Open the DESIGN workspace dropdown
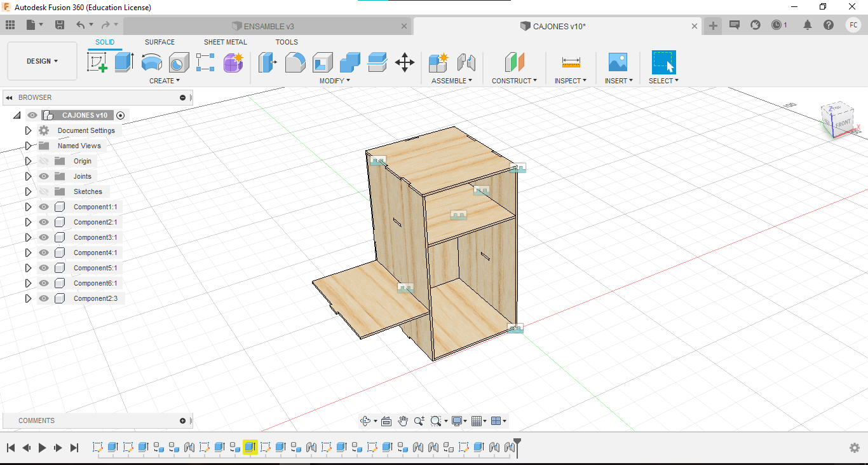This screenshot has width=868, height=465. 42,61
